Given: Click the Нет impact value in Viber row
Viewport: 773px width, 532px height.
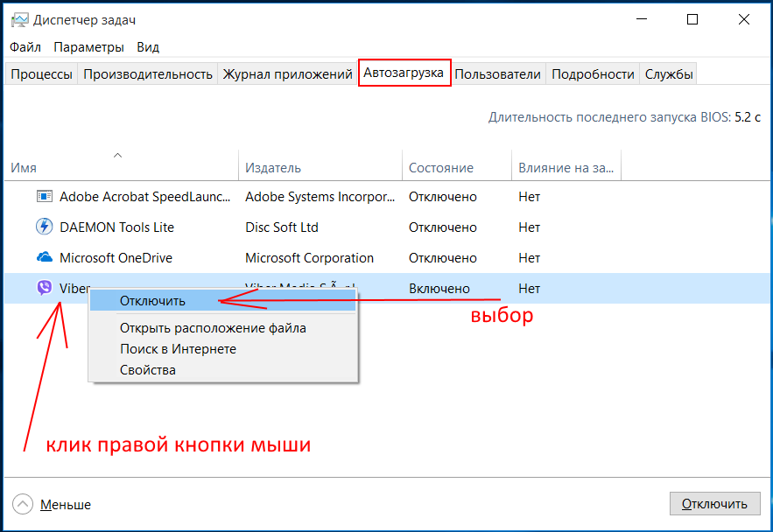Looking at the screenshot, I should pyautogui.click(x=529, y=288).
